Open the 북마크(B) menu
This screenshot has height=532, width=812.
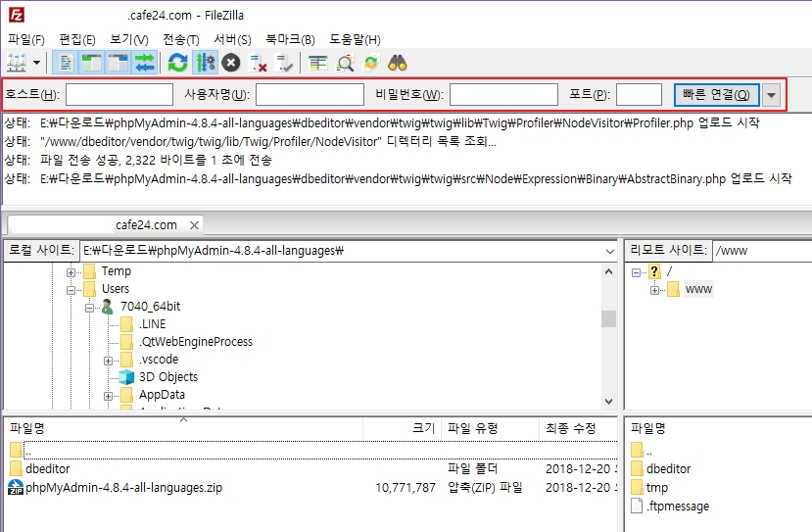290,39
